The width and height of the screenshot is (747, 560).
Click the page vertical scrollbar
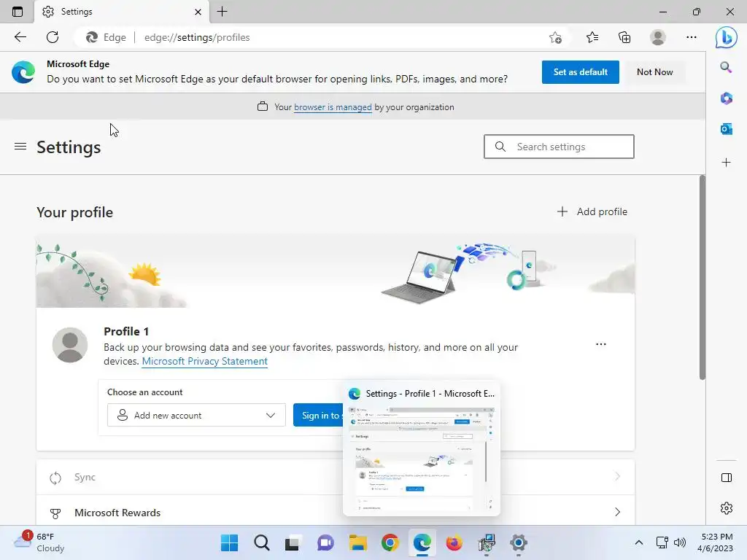click(x=703, y=278)
